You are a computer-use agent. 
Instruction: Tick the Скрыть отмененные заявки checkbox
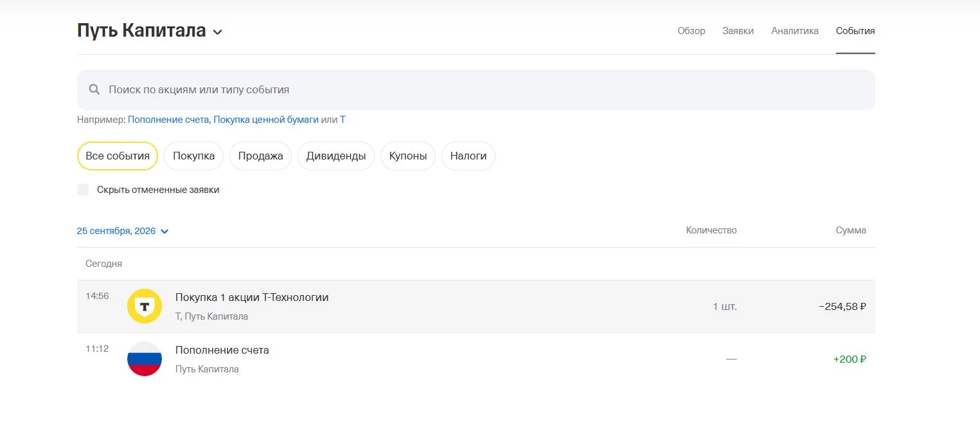coord(83,190)
